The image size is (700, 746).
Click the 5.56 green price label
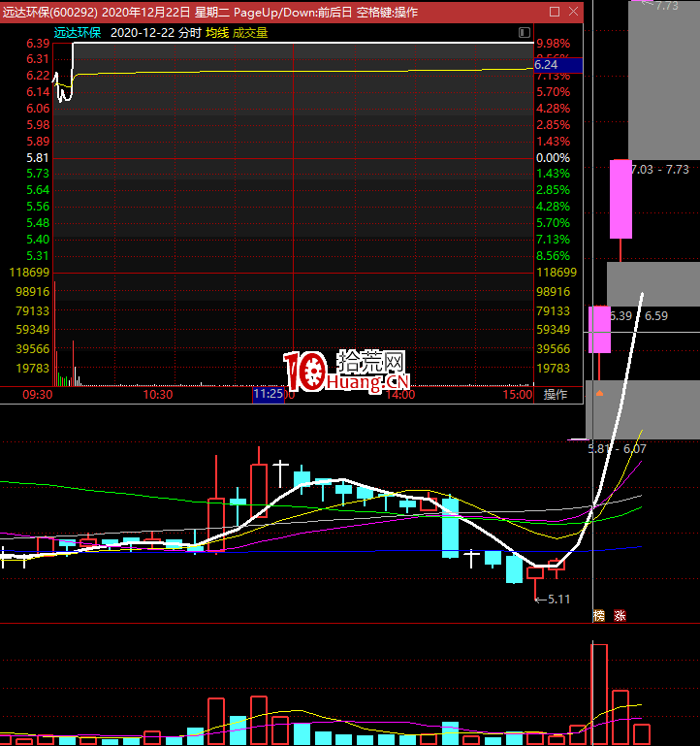coord(38,207)
